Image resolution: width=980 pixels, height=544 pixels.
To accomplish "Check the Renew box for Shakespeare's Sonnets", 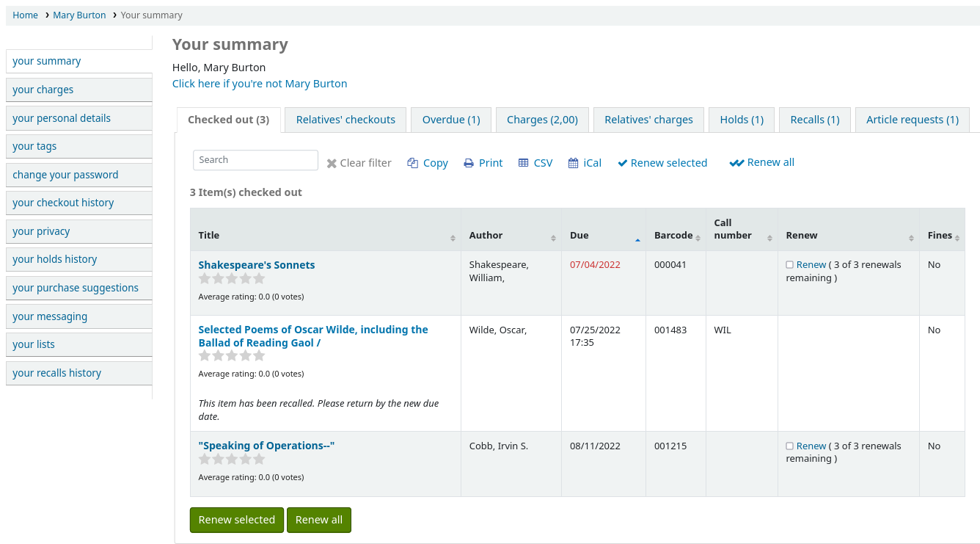I will [789, 264].
